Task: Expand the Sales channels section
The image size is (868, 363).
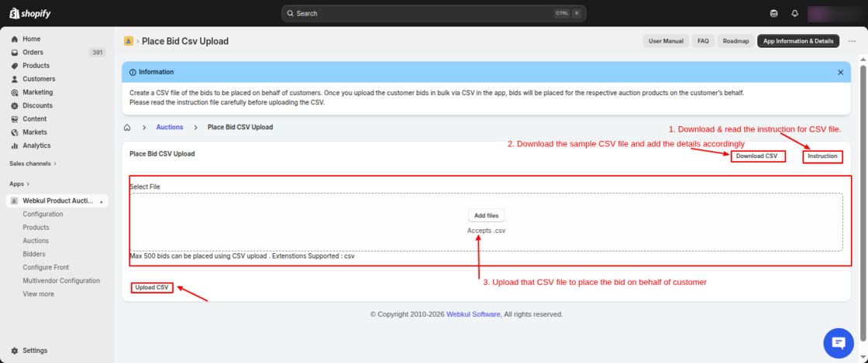Action: [33, 163]
